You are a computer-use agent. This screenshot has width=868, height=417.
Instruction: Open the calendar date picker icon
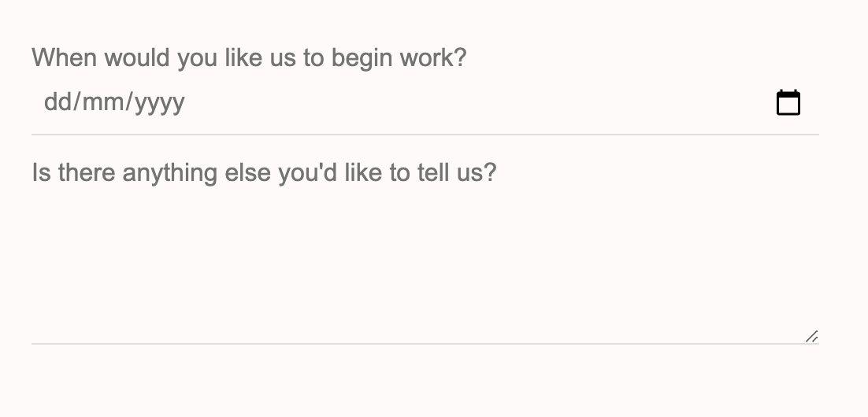tap(788, 102)
